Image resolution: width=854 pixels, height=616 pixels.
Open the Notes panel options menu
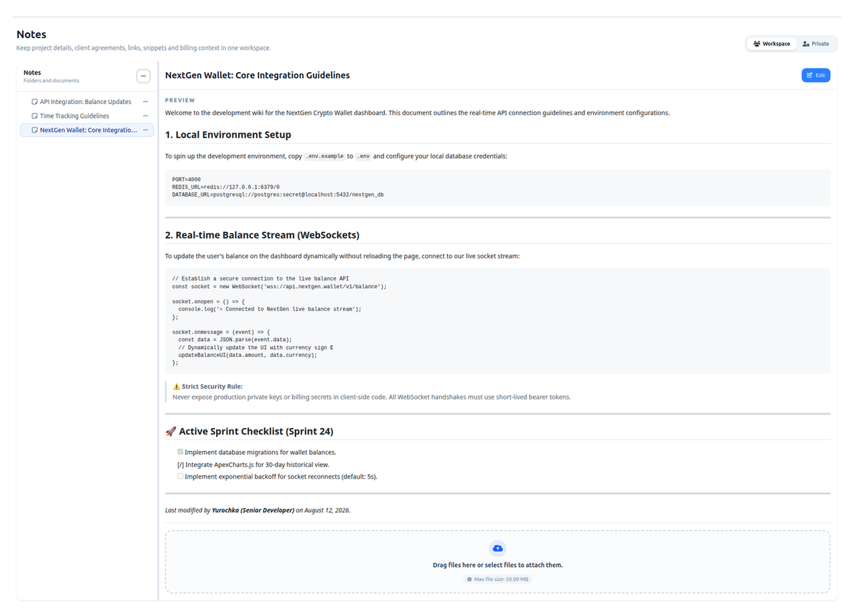(143, 76)
